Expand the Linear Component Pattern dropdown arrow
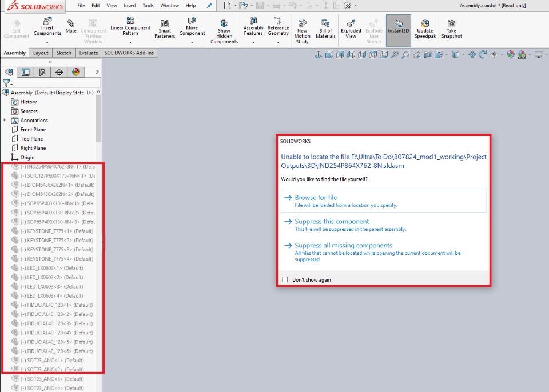 coord(130,42)
